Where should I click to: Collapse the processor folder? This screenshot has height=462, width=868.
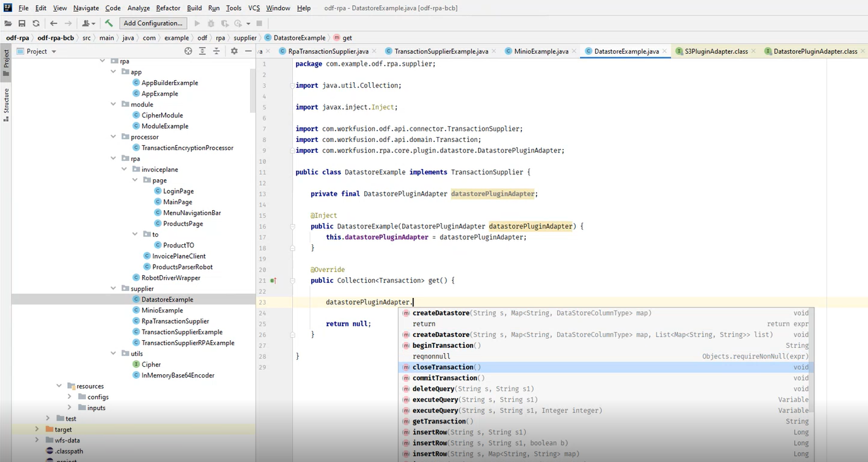[x=114, y=136]
